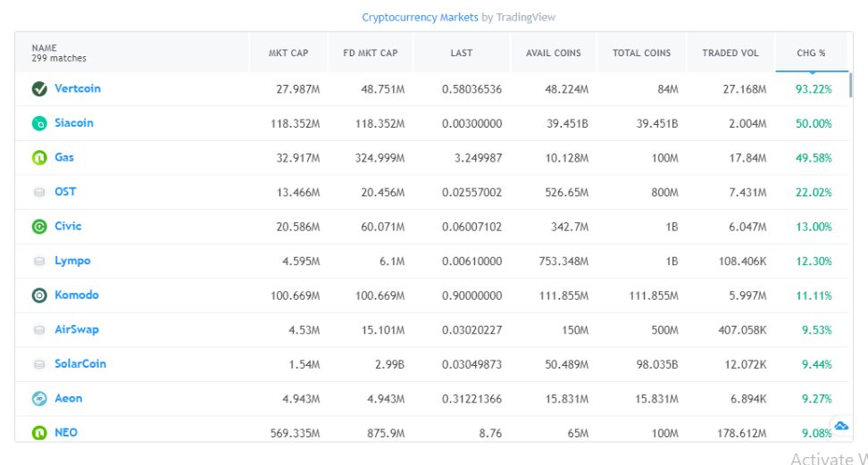The image size is (868, 465).
Task: Click NEO's 569.335M market cap
Action: pos(295,433)
